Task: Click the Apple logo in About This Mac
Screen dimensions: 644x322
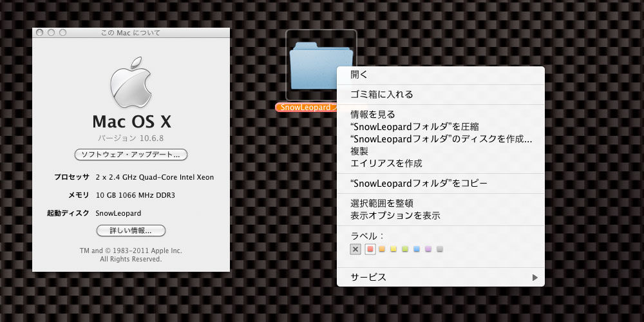Action: 131,82
